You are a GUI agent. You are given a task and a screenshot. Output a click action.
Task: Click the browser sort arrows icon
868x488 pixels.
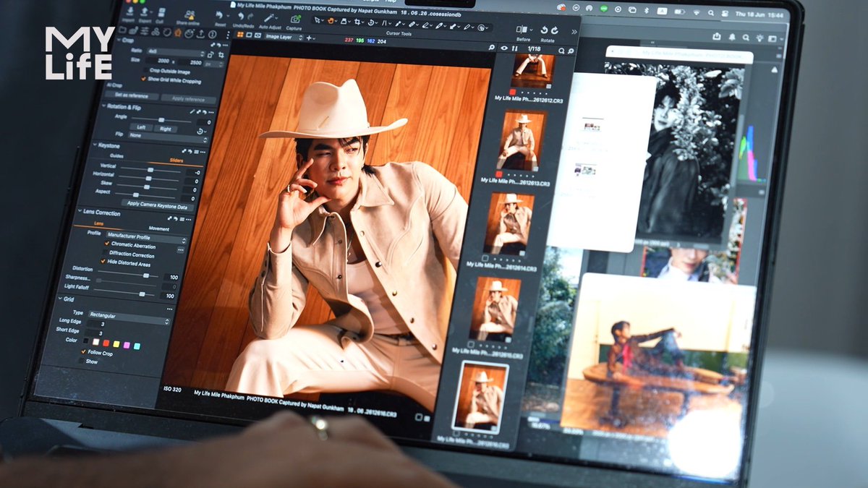[x=514, y=48]
